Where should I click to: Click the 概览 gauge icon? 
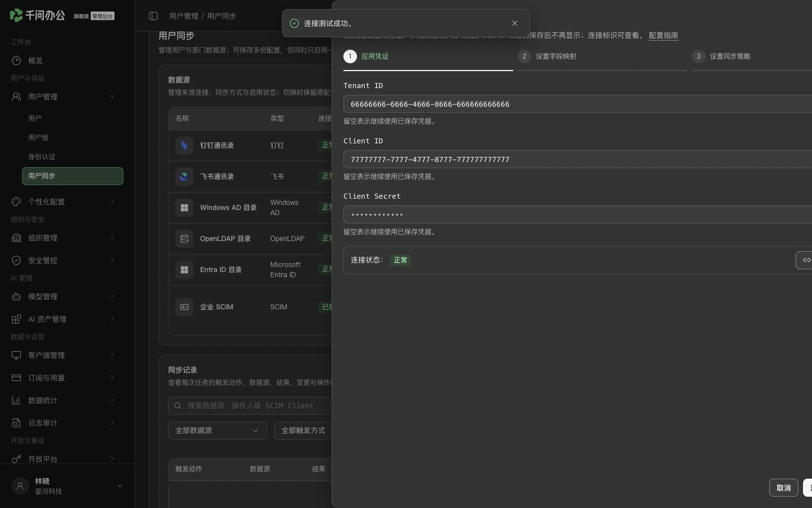pyautogui.click(x=16, y=60)
